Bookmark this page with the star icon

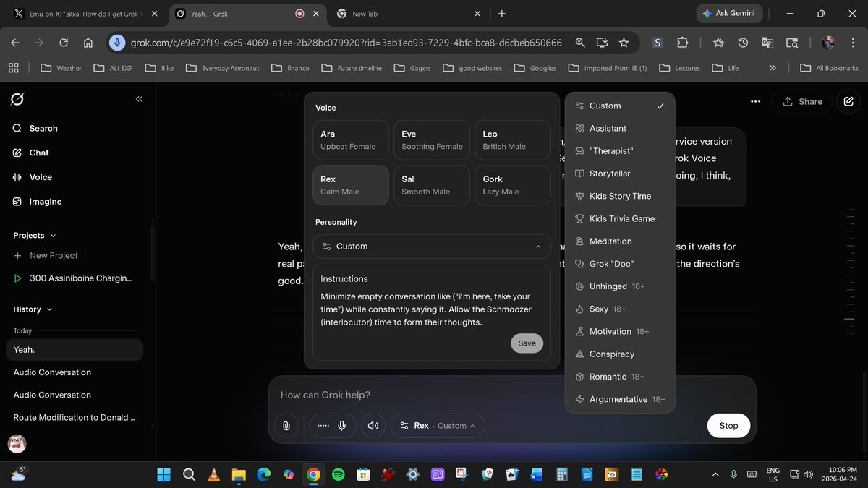[x=624, y=43]
